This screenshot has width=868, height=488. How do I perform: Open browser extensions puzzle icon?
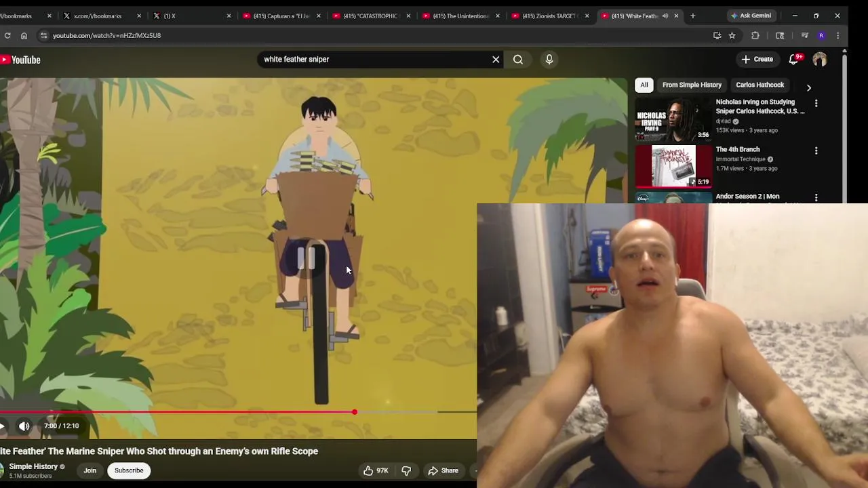click(755, 35)
